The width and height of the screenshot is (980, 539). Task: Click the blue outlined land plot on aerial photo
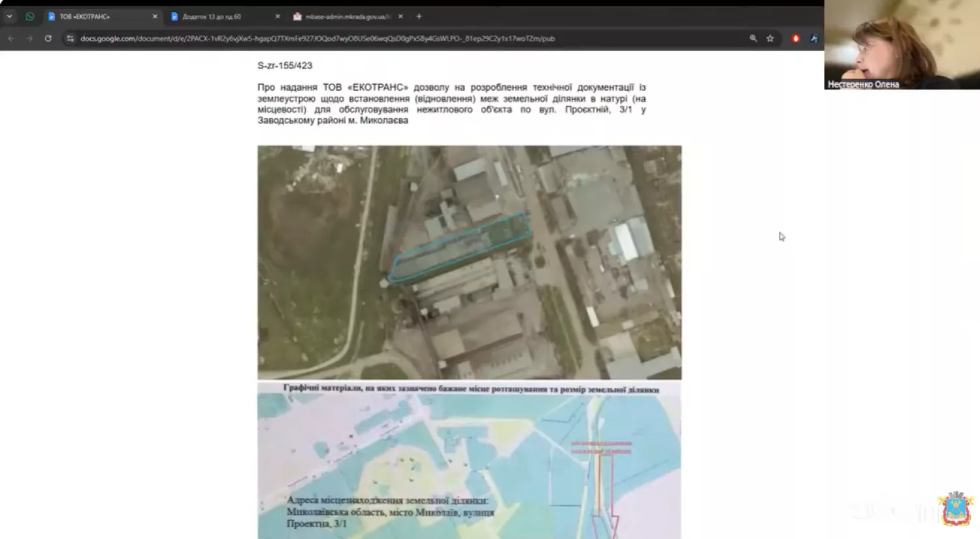coord(459,247)
